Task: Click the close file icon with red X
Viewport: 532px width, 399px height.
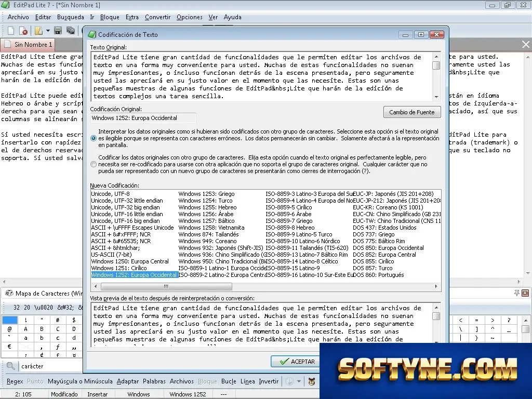Action: 23,31
